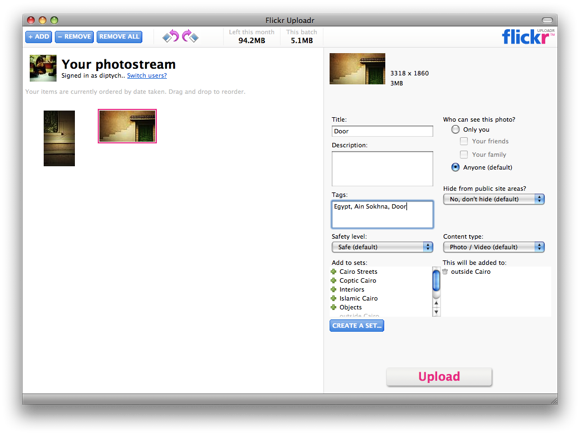Click the Cairo Streets set name
Image resolution: width=580 pixels, height=435 pixels.
(358, 272)
